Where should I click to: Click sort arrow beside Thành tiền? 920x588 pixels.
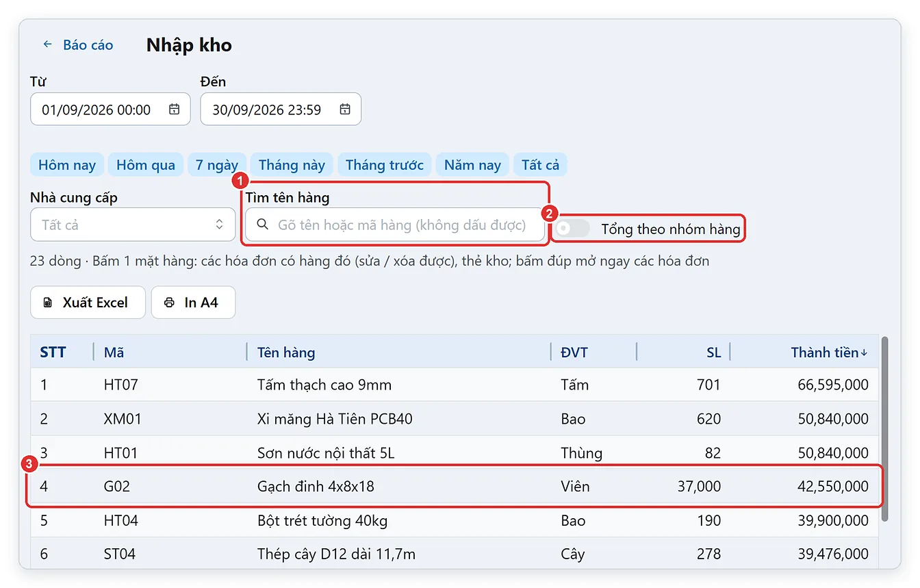(x=865, y=353)
